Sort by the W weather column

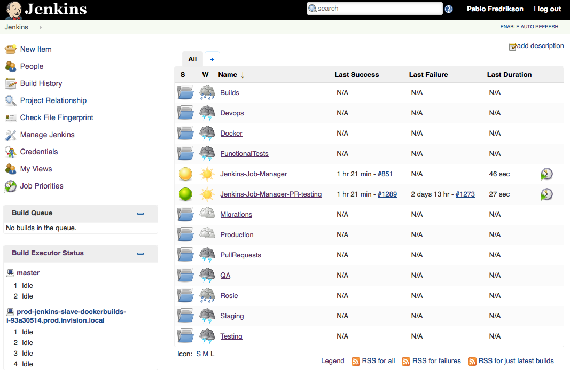click(205, 74)
